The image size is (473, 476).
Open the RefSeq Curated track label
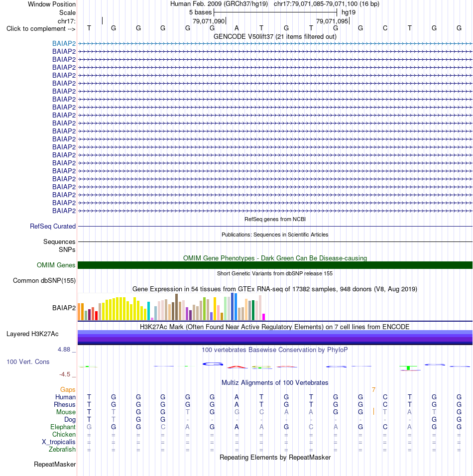[x=52, y=226]
